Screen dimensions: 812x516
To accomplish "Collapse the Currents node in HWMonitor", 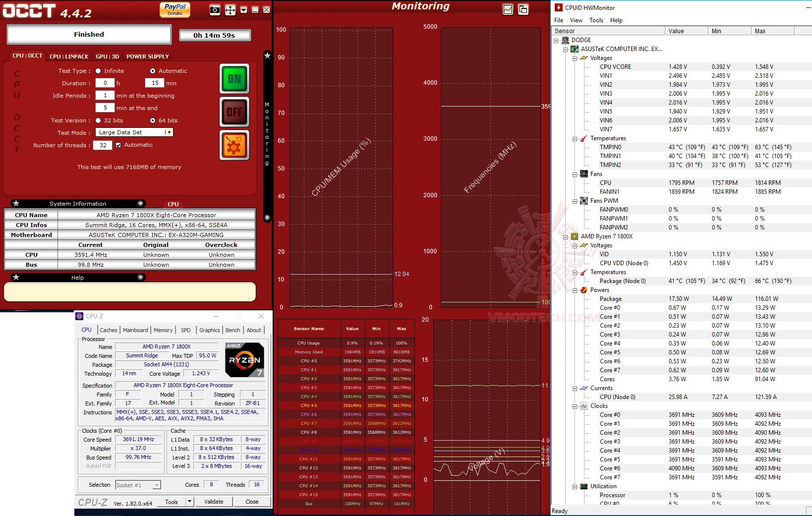I will [x=575, y=389].
